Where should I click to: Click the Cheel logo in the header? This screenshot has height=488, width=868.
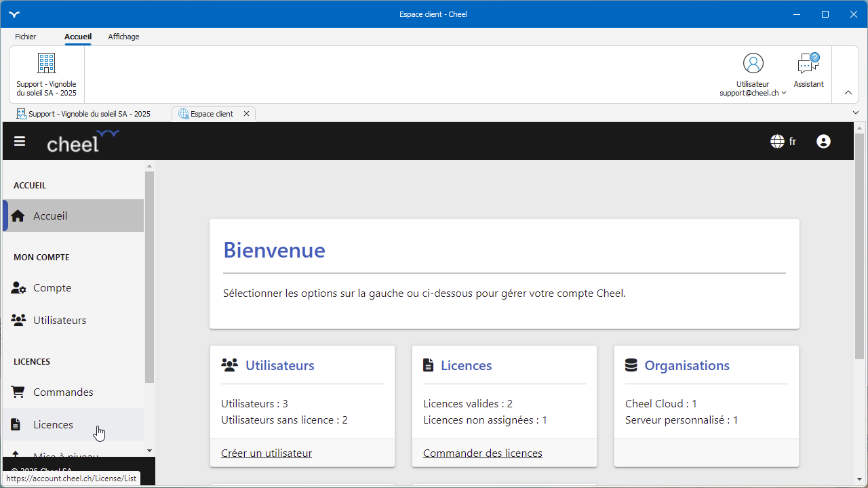(x=83, y=141)
